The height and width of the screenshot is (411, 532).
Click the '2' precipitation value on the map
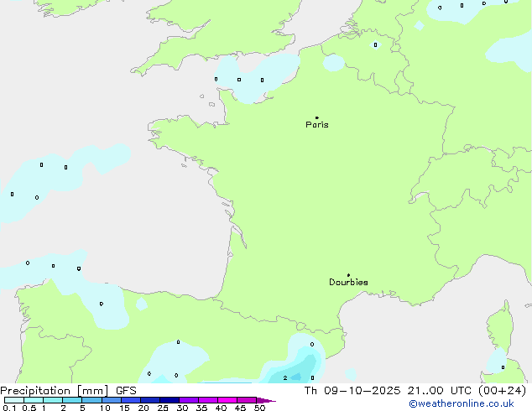(285, 377)
